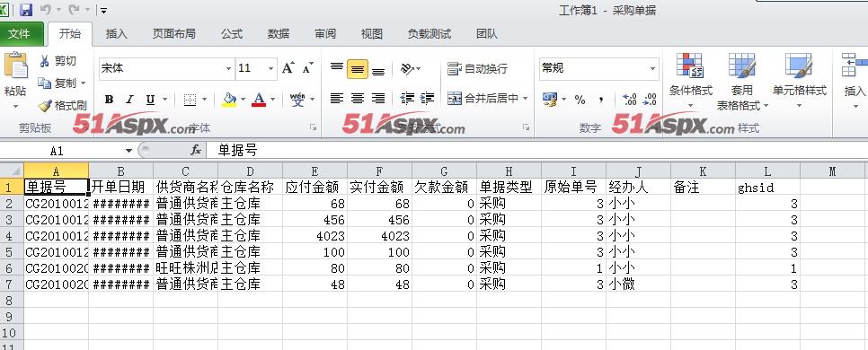Click the Cut (剪切) scissors button

click(x=58, y=61)
